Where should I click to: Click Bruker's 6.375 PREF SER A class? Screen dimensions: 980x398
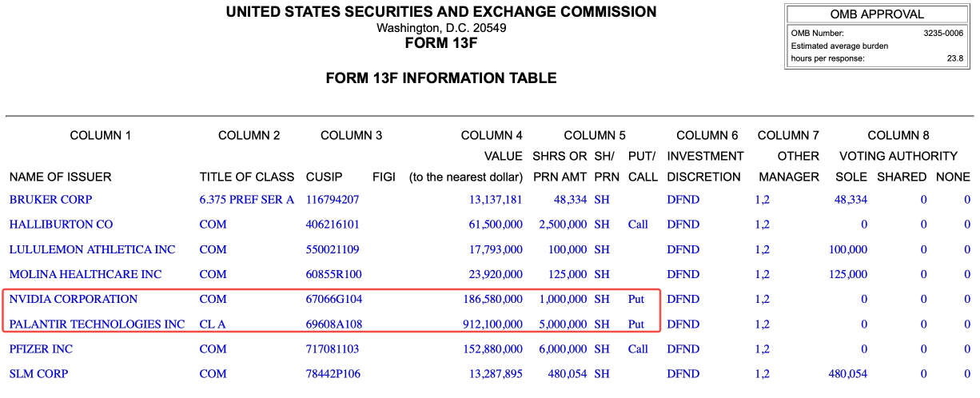[x=246, y=199]
